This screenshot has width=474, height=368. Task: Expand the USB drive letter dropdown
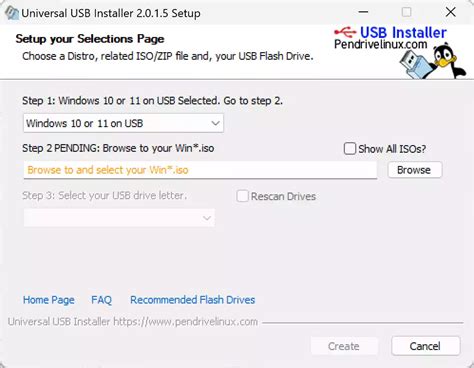point(119,218)
